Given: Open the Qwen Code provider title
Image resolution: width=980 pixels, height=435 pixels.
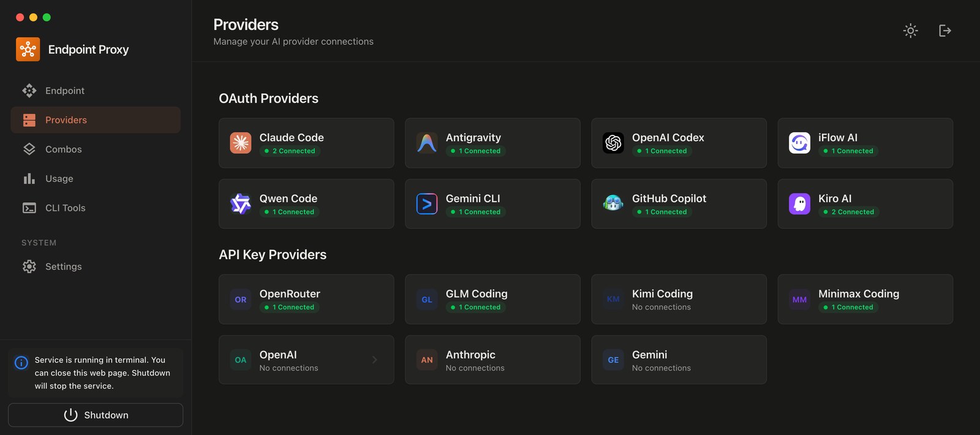Looking at the screenshot, I should tap(288, 199).
